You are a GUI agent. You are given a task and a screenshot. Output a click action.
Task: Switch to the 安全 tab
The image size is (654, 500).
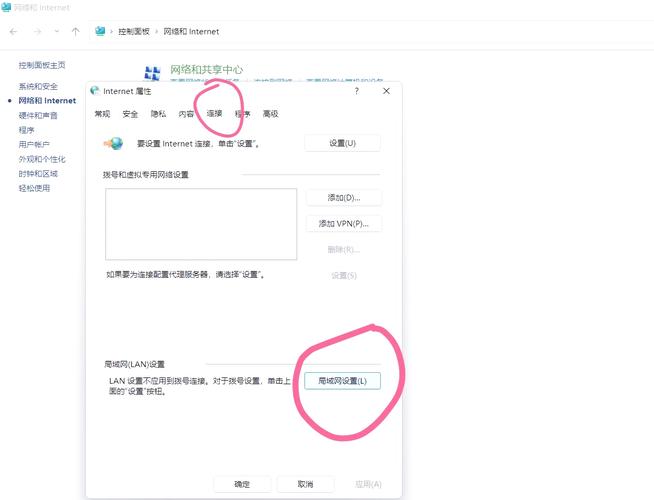coord(130,114)
